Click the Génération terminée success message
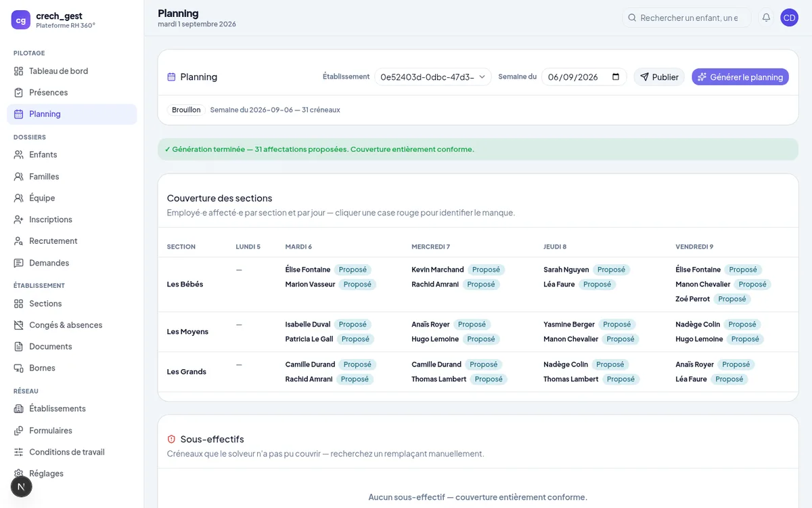Viewport: 812px width, 508px height. (x=478, y=150)
